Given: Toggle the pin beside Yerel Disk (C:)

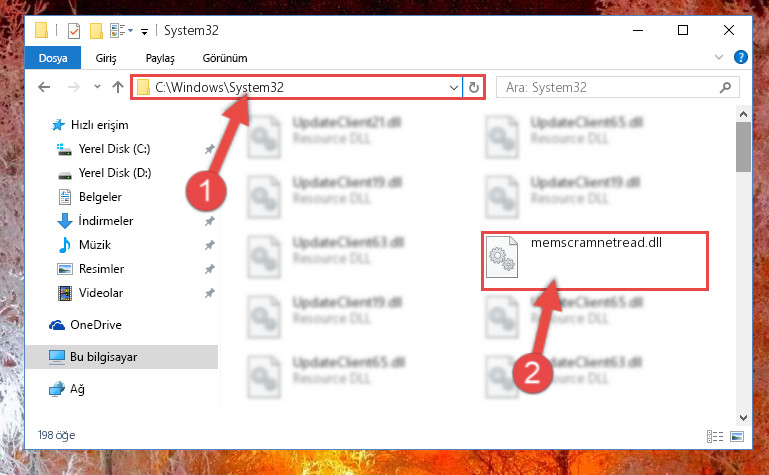Looking at the screenshot, I should (209, 149).
